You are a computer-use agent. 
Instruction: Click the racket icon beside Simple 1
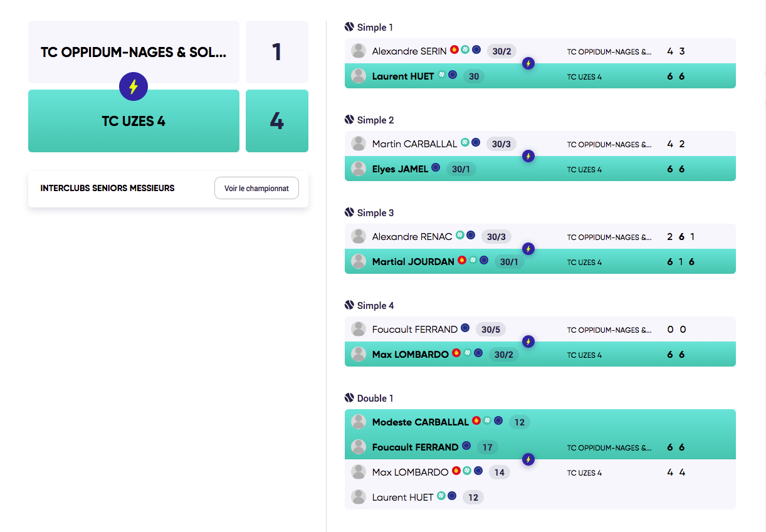(350, 27)
